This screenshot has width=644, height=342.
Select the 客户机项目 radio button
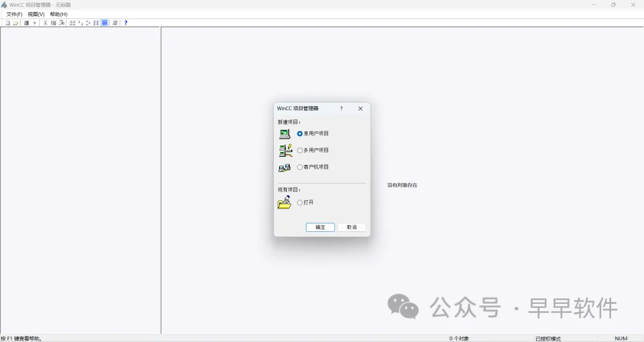point(300,167)
